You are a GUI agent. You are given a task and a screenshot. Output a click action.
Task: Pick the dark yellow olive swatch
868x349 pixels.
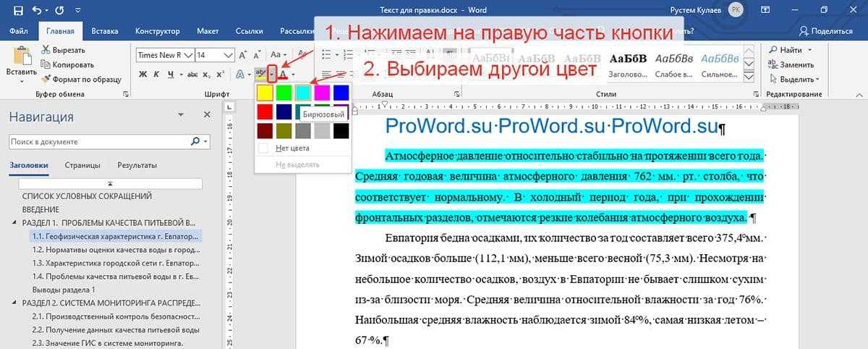[x=284, y=130]
